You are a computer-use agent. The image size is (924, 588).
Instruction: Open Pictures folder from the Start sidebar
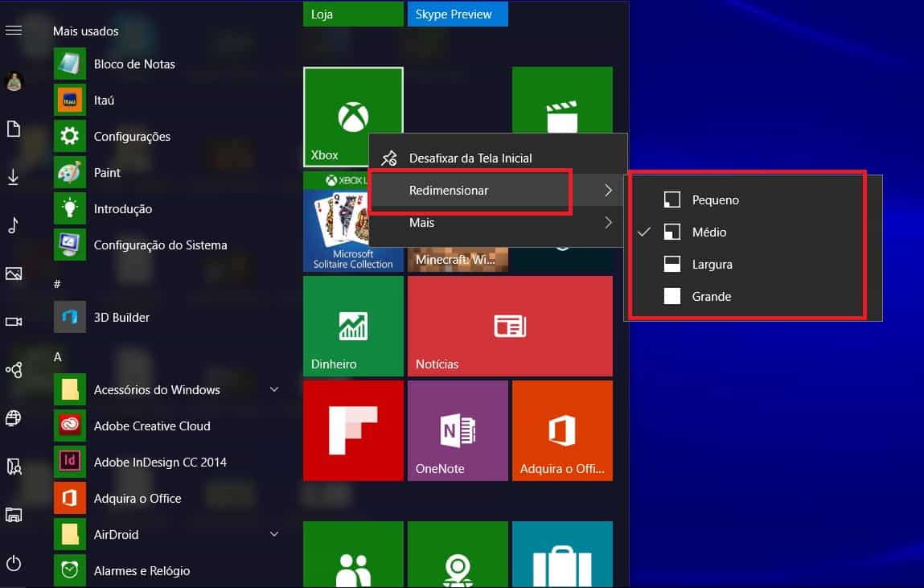[x=14, y=273]
